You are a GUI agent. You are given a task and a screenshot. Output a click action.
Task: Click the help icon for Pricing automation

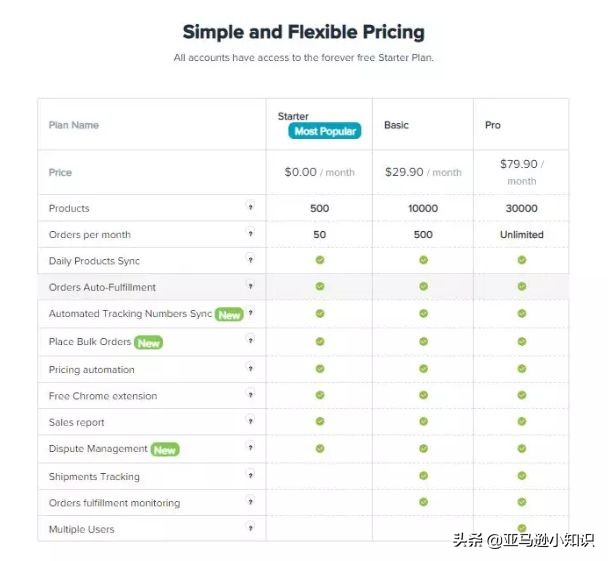[x=250, y=368]
